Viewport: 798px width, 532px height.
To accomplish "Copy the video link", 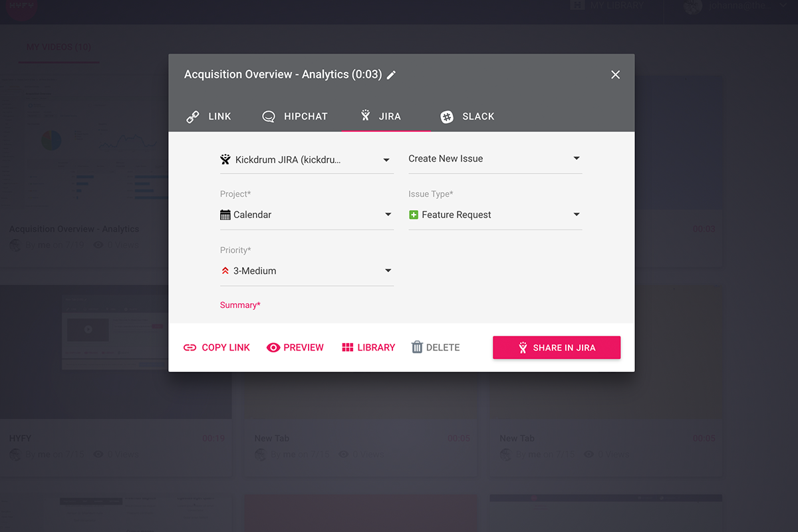I will pos(217,347).
